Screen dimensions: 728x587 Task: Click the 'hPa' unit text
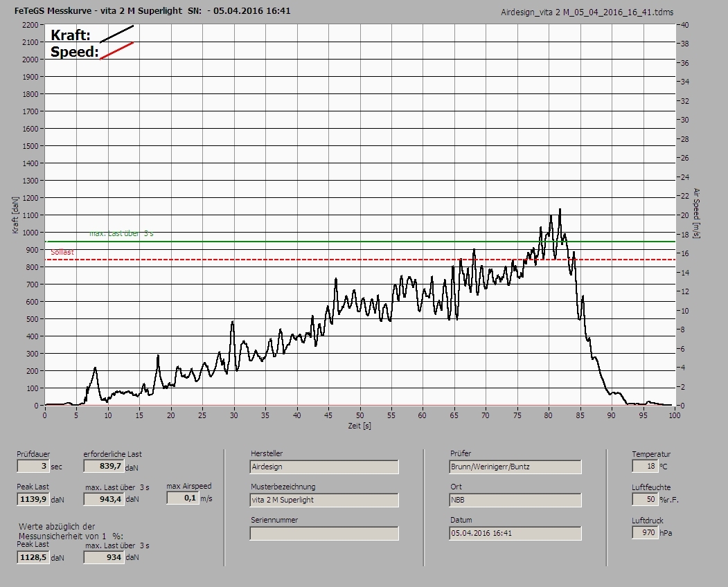point(666,533)
